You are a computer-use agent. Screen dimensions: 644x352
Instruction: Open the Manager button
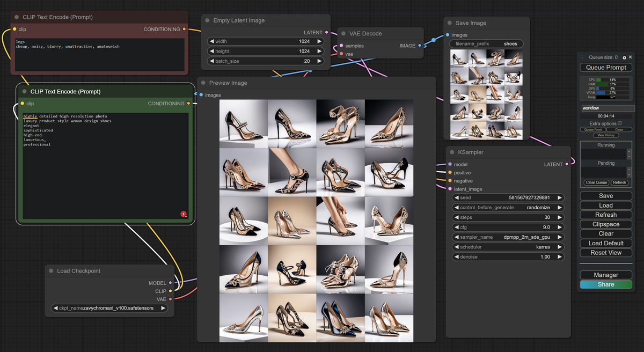pyautogui.click(x=606, y=275)
